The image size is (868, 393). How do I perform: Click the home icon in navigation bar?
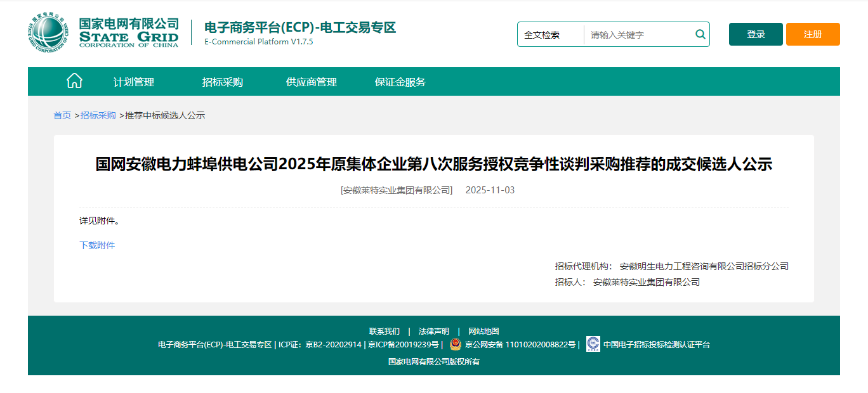coord(74,81)
